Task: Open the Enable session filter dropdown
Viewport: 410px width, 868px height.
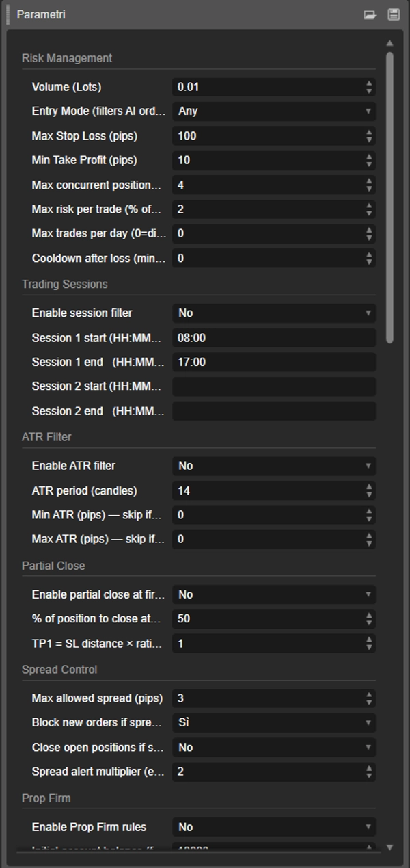Action: [x=273, y=313]
